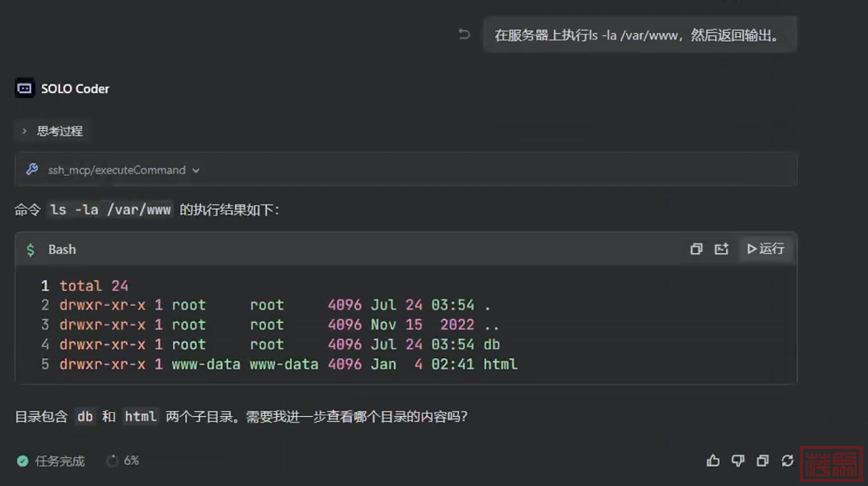This screenshot has height=486, width=868.
Task: Click the 6% circular progress indicator
Action: [122, 461]
